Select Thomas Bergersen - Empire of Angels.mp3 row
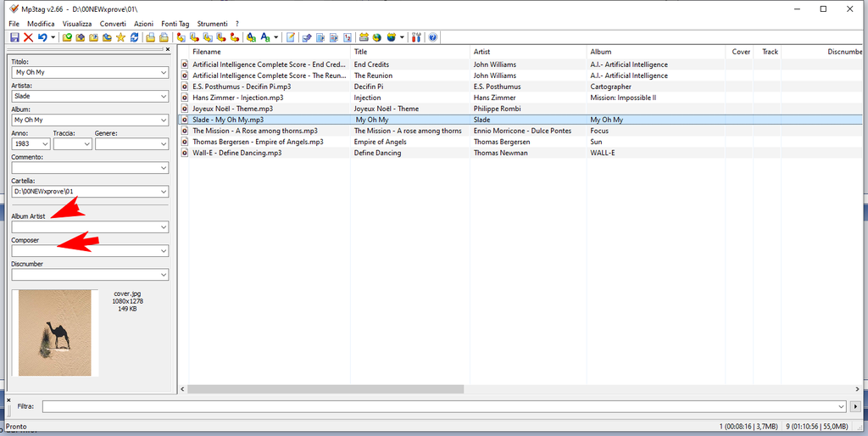The height and width of the screenshot is (436, 868). click(x=520, y=142)
